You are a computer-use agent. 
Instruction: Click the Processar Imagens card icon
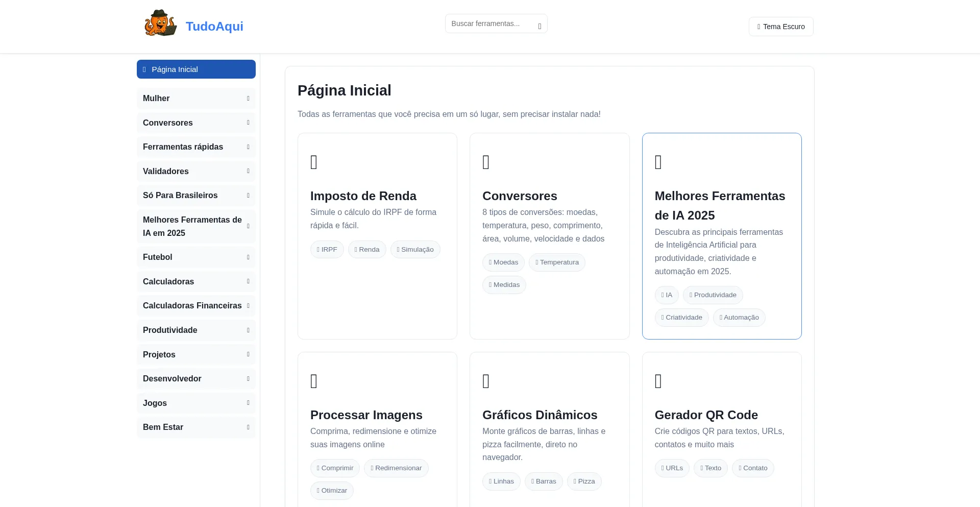pyautogui.click(x=314, y=381)
